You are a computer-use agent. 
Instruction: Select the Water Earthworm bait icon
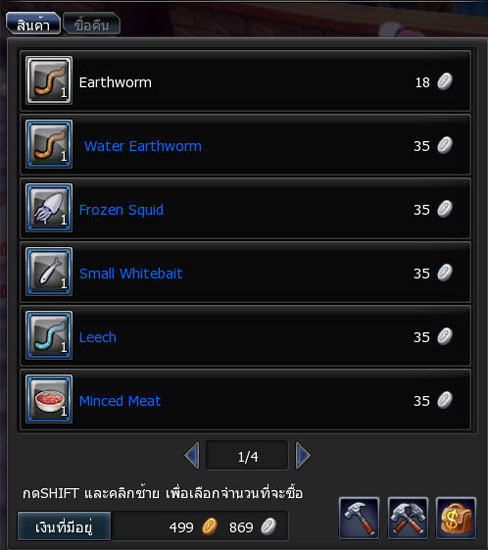(x=49, y=144)
